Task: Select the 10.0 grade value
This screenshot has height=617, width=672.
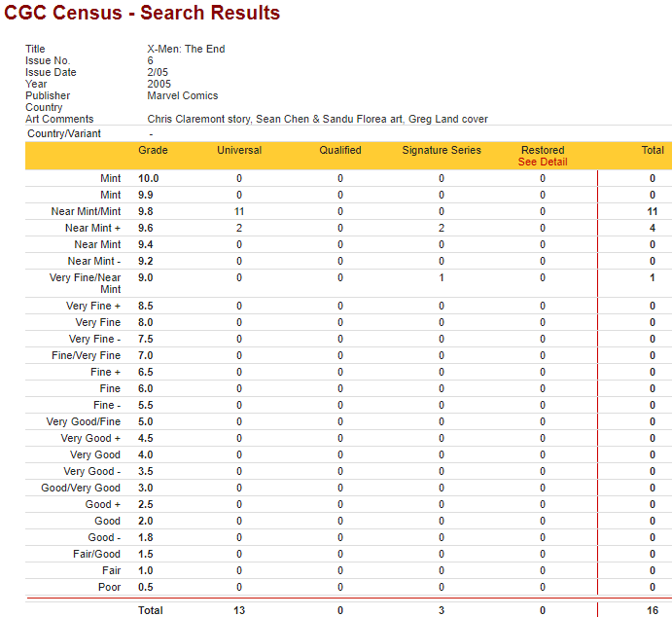Action: tap(148, 179)
